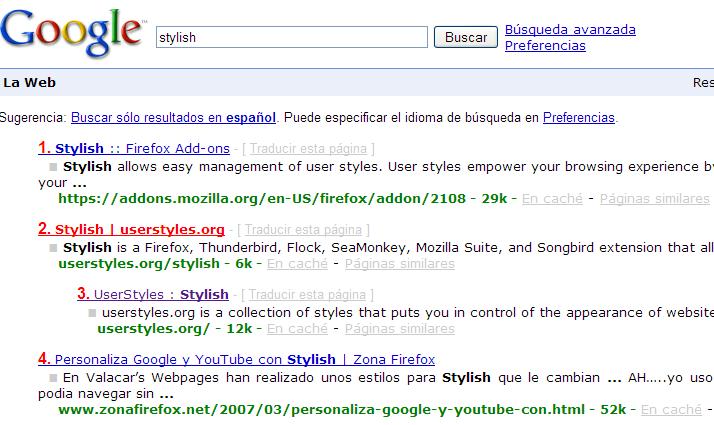The image size is (714, 425).
Task: Click the Buscar button
Action: (466, 37)
